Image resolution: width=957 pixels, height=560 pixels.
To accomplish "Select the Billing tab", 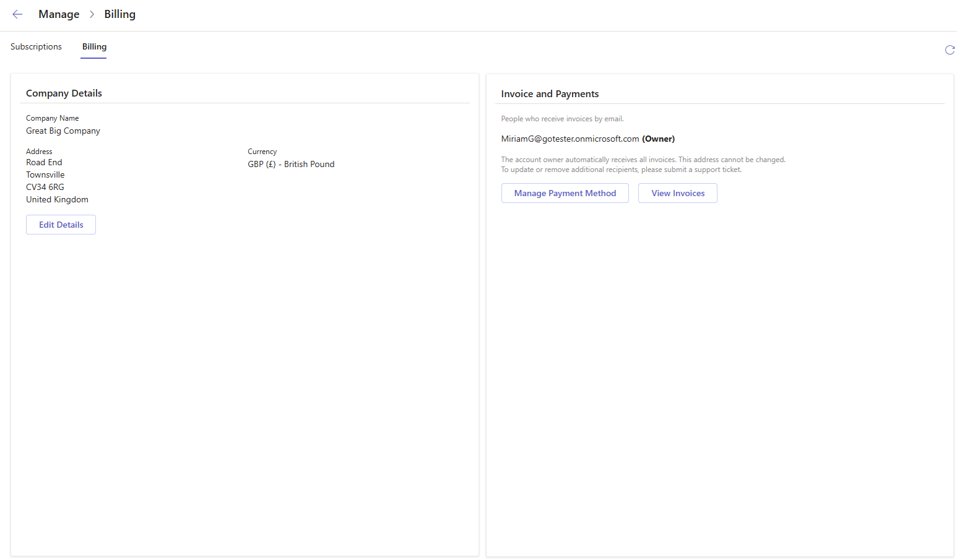I will click(x=94, y=47).
